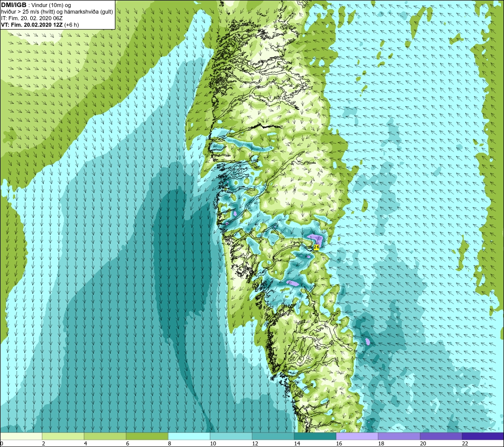Click the scale label '2'
This screenshot has height=447, width=504.
click(x=43, y=443)
